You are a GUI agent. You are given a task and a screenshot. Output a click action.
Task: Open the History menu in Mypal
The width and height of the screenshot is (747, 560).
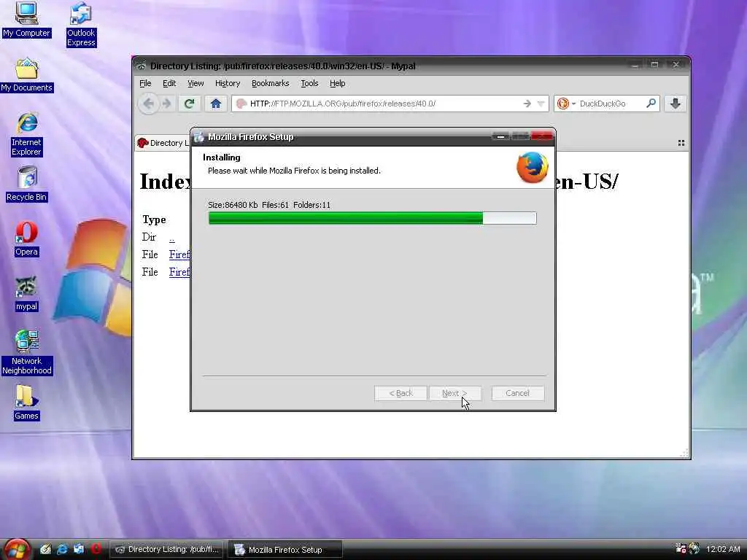click(228, 83)
